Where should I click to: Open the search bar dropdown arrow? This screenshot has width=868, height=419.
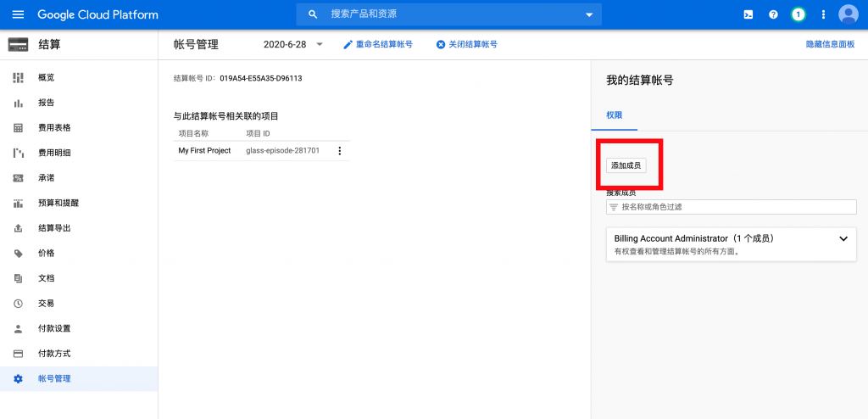589,15
